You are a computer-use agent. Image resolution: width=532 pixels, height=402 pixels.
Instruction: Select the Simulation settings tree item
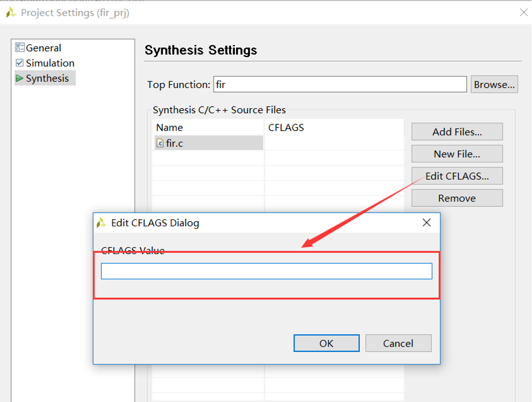click(x=45, y=63)
